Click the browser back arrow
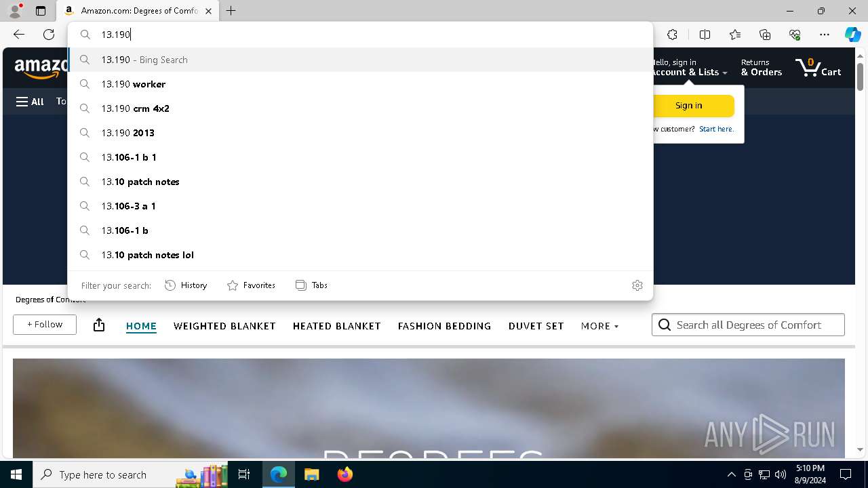The image size is (868, 488). (x=19, y=35)
